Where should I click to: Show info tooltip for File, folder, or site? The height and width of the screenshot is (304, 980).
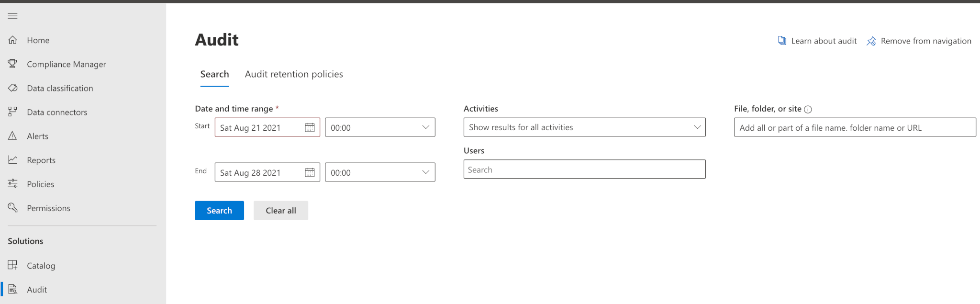click(808, 109)
